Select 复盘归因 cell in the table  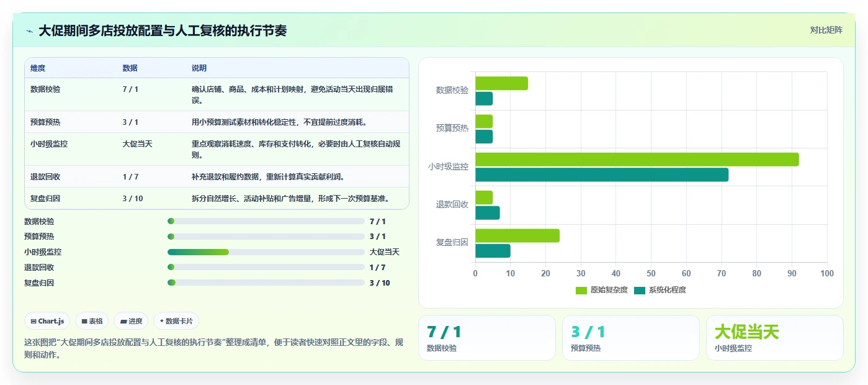point(45,198)
